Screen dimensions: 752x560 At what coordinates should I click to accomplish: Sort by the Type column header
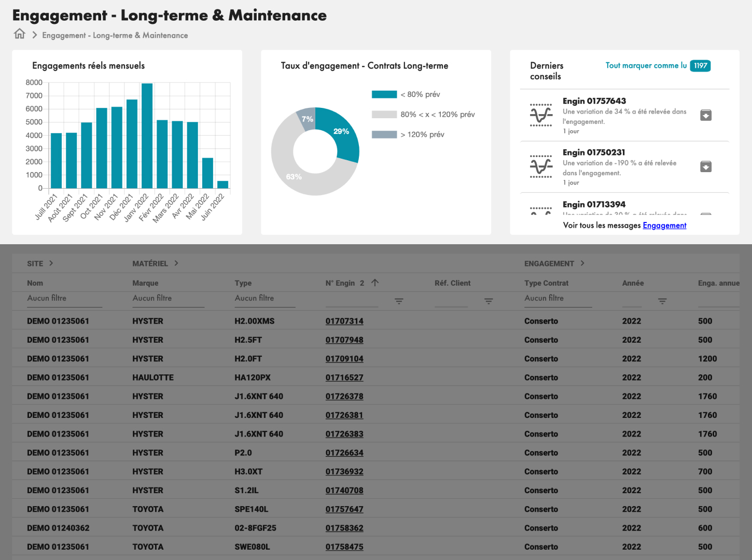243,283
